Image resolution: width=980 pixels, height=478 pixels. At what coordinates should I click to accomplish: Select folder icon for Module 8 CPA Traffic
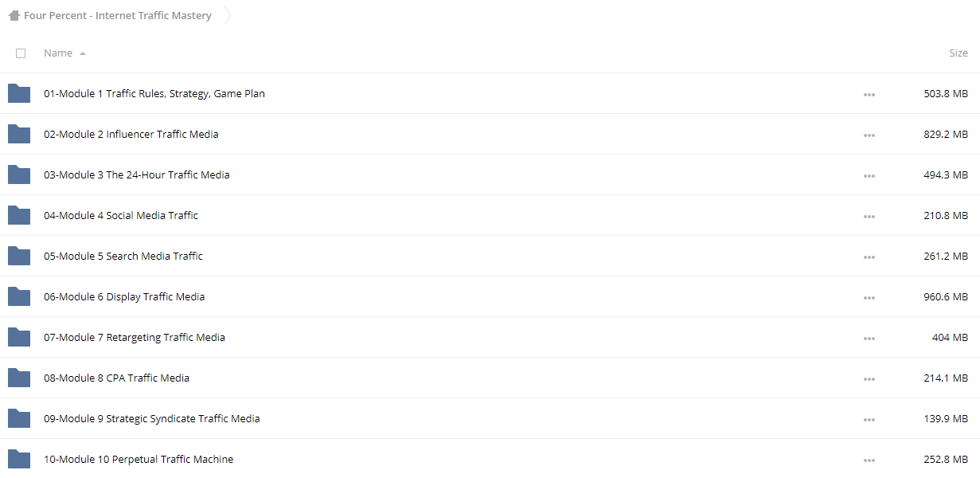click(19, 378)
